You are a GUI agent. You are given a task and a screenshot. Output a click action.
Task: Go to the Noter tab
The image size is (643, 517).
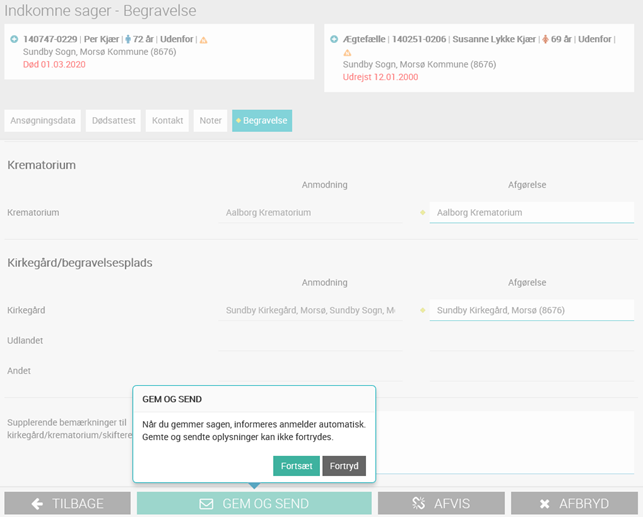pyautogui.click(x=210, y=121)
